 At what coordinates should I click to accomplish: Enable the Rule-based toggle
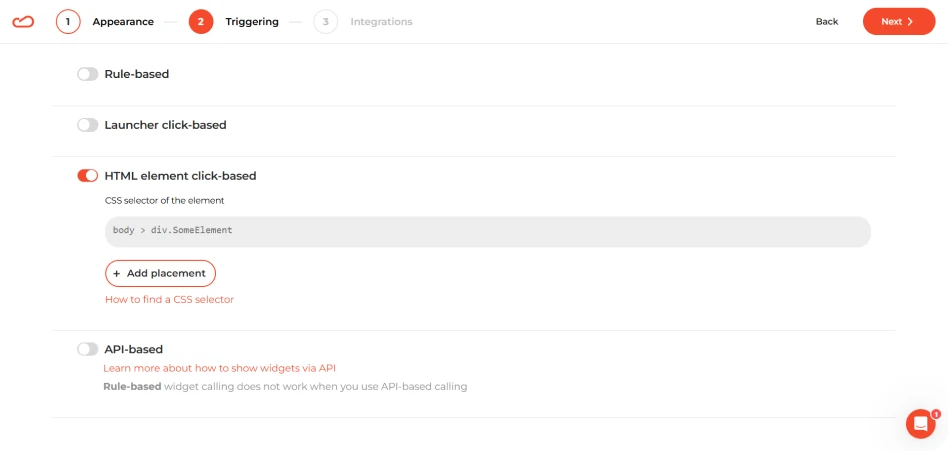point(88,74)
